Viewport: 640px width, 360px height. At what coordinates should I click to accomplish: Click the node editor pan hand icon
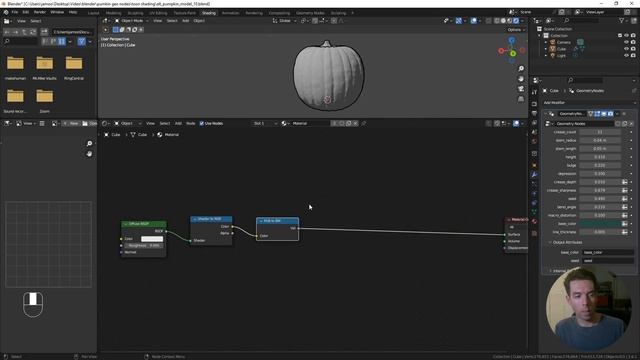tap(89, 154)
